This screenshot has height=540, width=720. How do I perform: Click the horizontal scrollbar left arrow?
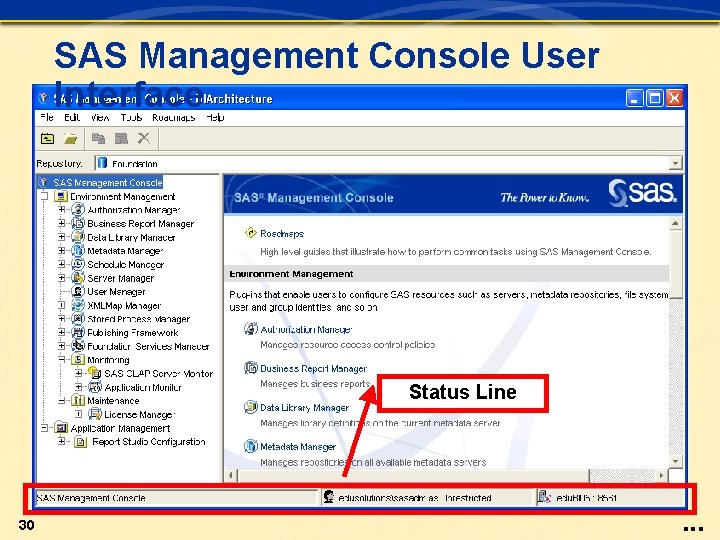tap(231, 476)
